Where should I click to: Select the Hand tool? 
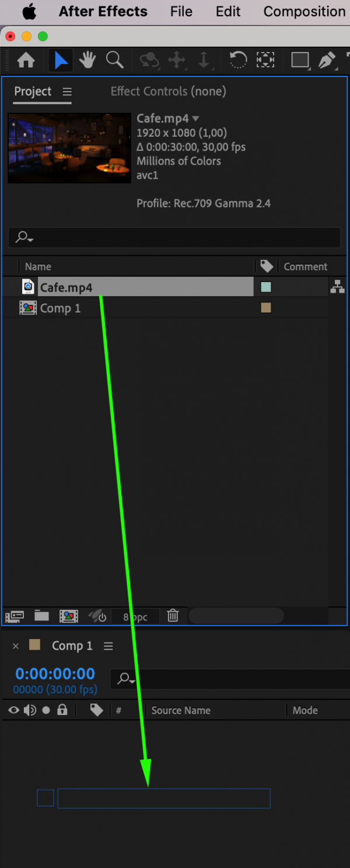tap(87, 60)
